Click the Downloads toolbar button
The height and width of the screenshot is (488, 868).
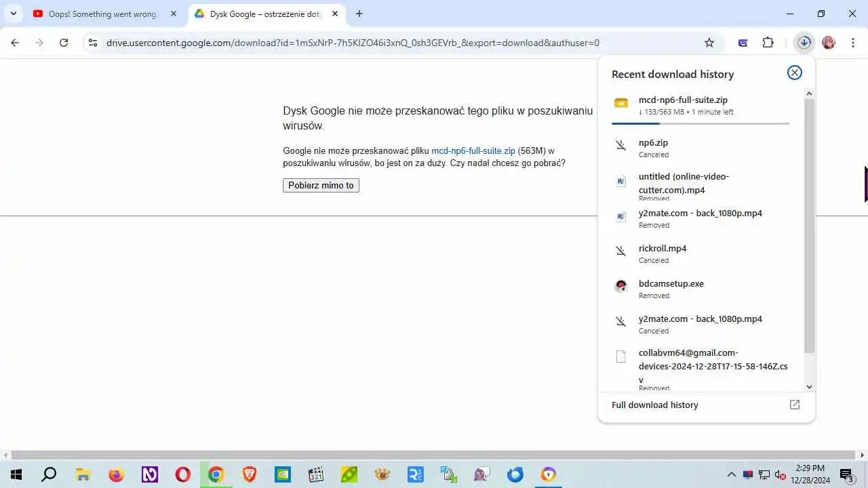(x=804, y=43)
